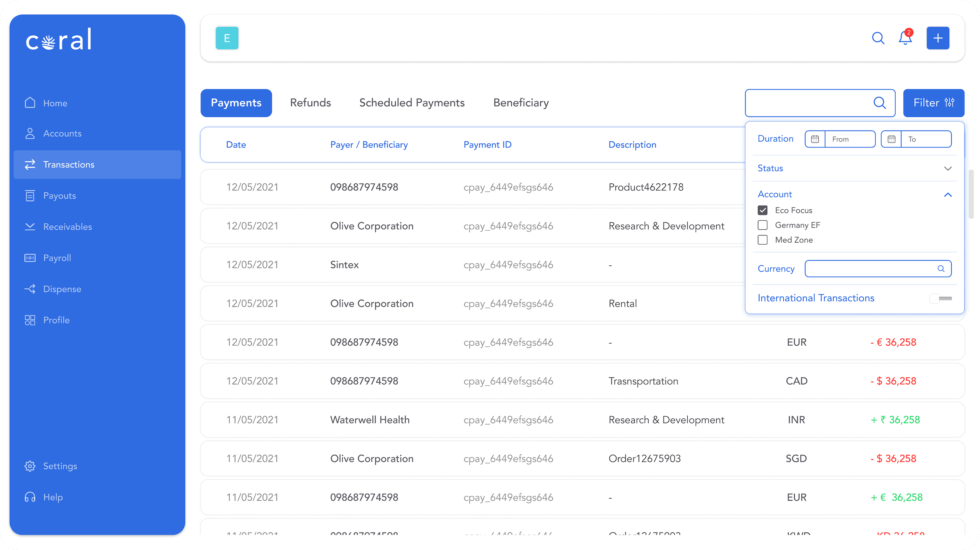Switch to the Refunds tab
This screenshot has width=980, height=550.
[310, 103]
